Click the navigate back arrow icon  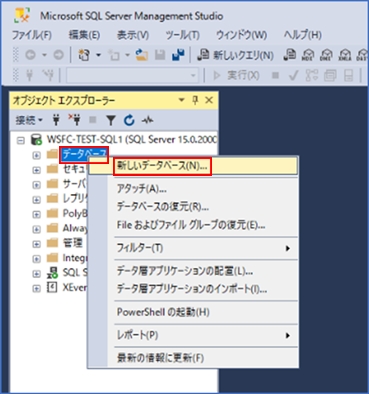[x=30, y=55]
